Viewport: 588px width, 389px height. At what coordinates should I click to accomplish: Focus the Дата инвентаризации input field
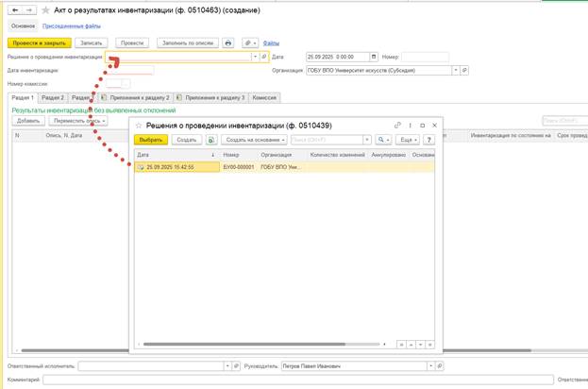129,70
